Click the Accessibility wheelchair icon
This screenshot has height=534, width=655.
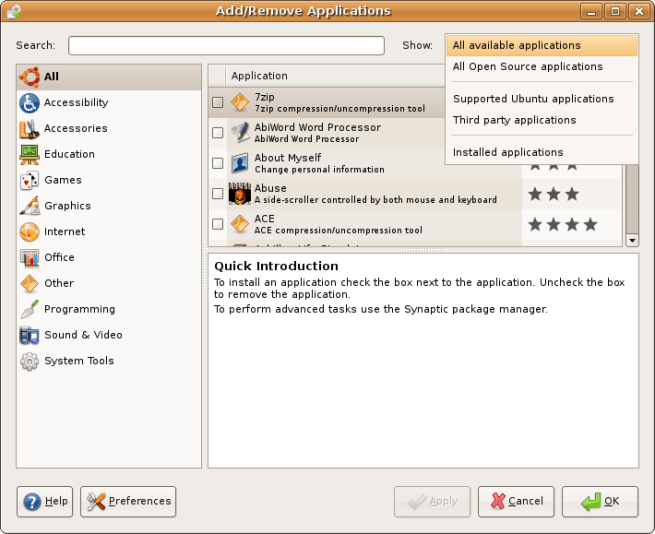point(29,103)
